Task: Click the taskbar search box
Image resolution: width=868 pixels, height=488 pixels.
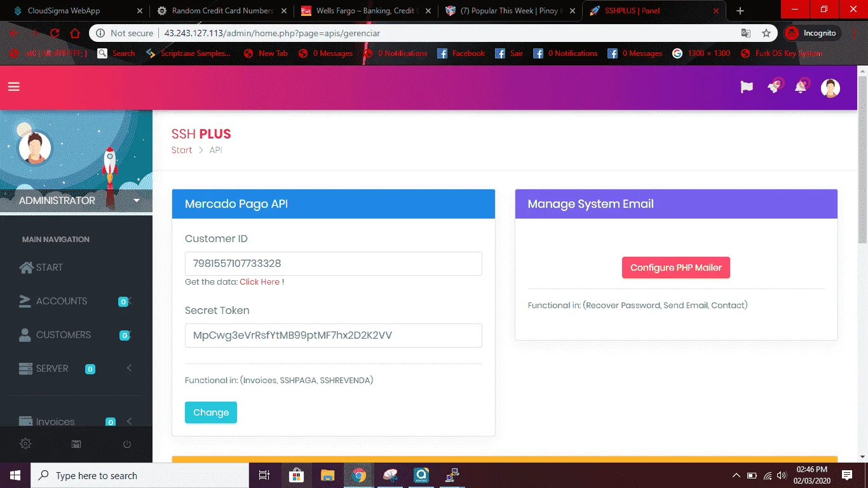Action: tap(139, 475)
